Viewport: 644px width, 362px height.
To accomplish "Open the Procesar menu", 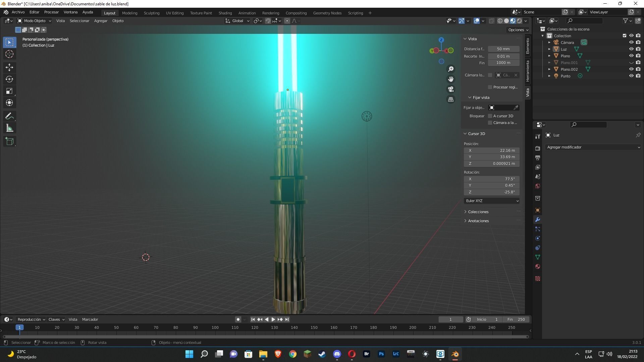I will click(x=51, y=12).
